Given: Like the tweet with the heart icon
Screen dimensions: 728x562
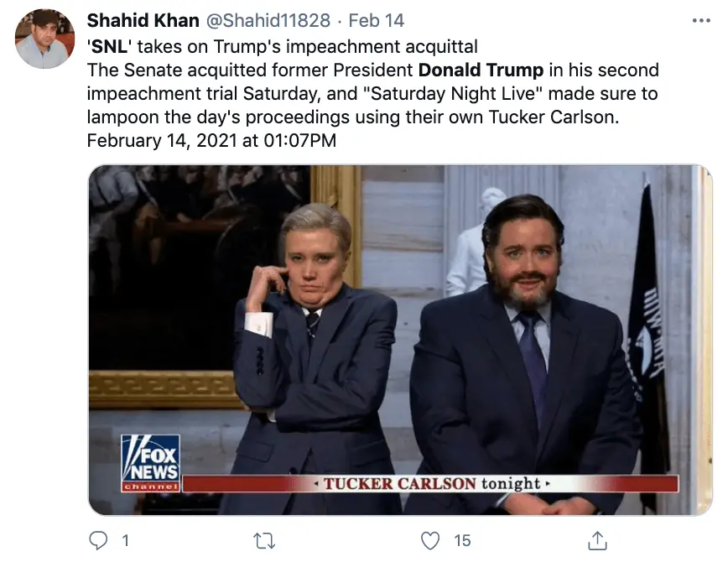Looking at the screenshot, I should coord(432,540).
